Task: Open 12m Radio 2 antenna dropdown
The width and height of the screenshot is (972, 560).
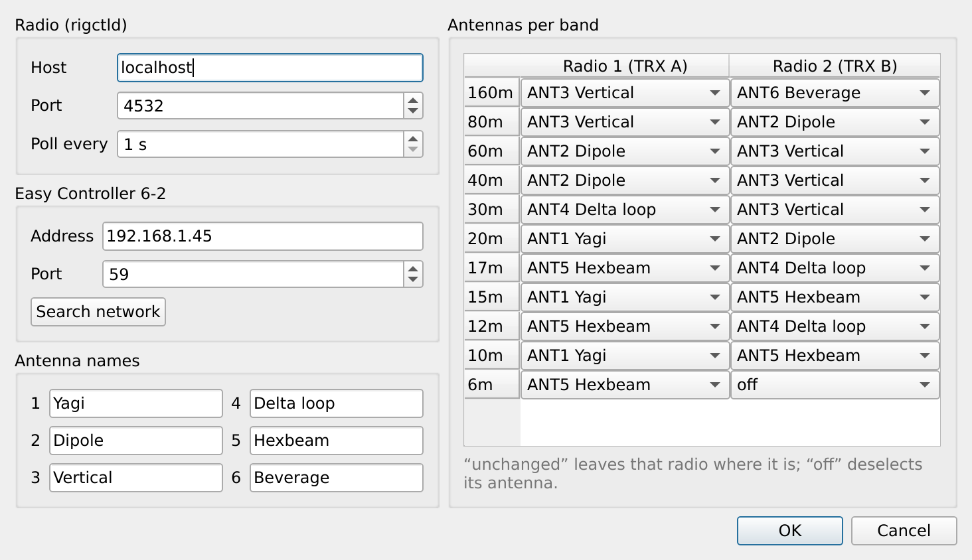Action: (x=835, y=326)
